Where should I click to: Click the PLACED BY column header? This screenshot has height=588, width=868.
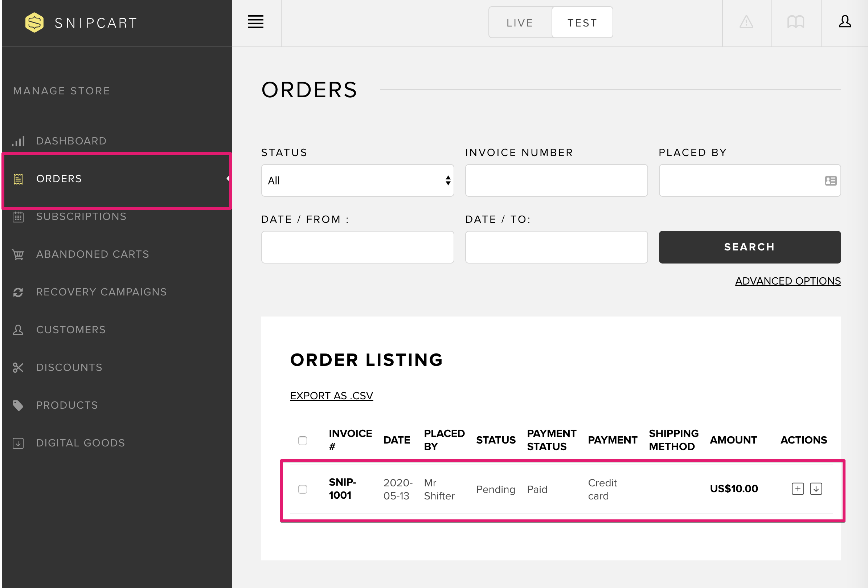tap(444, 440)
